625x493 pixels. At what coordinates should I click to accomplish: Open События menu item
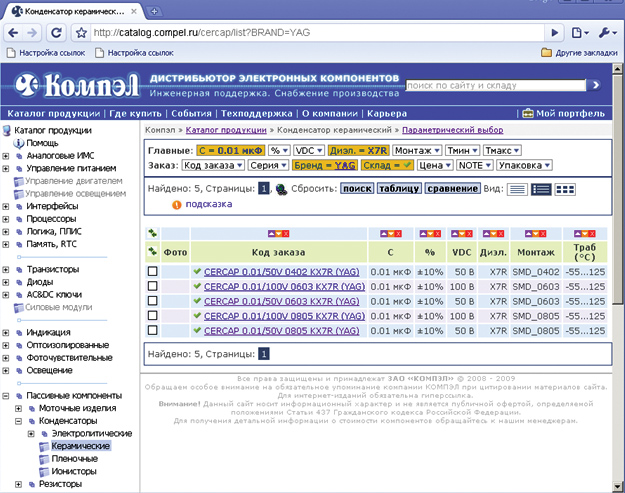pos(191,114)
